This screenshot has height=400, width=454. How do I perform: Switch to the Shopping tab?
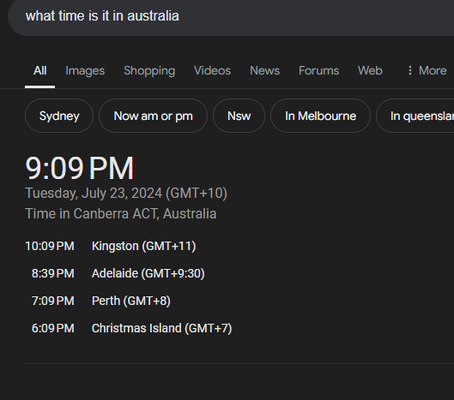pyautogui.click(x=149, y=71)
